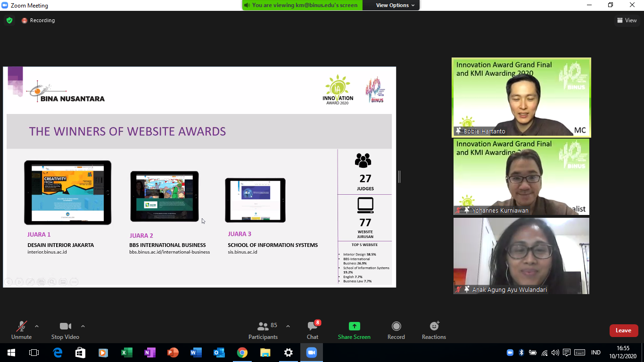The width and height of the screenshot is (644, 362).
Task: Open Outlook from the taskbar
Action: coord(219,353)
